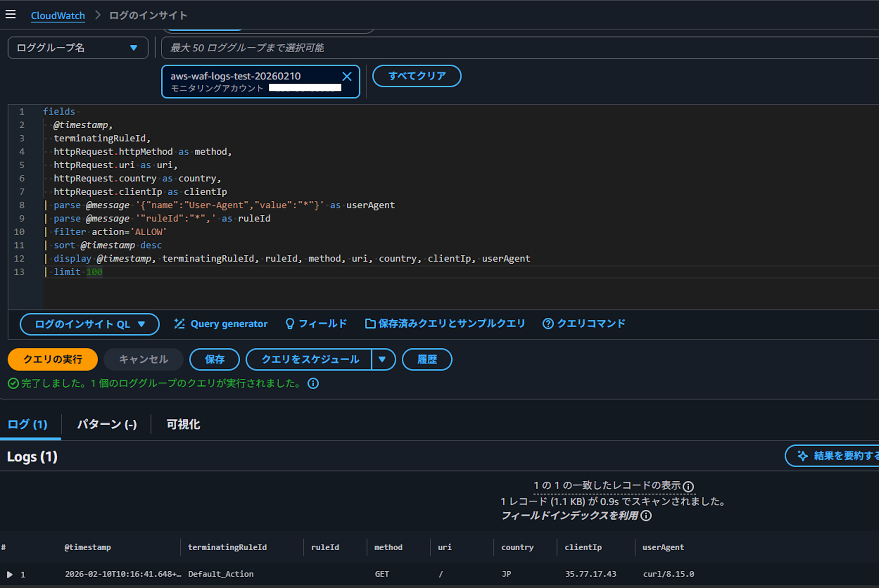Click the info icon beside query completed message
879x588 pixels.
point(313,384)
